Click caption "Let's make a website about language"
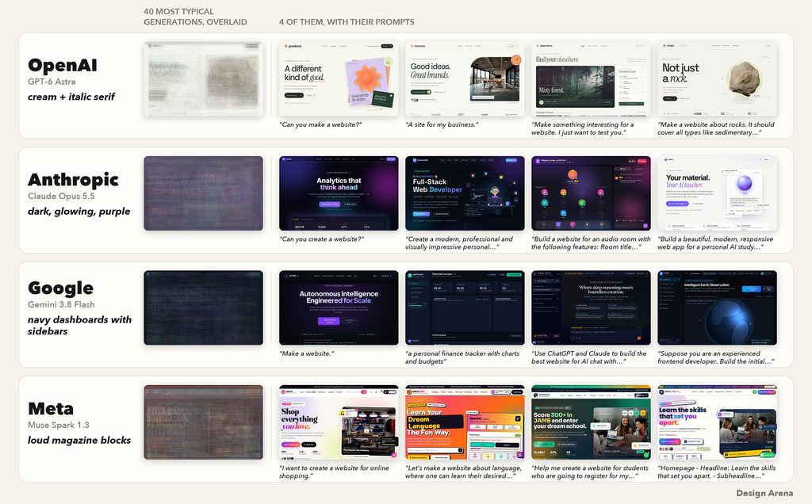The width and height of the screenshot is (812, 504). (463, 472)
